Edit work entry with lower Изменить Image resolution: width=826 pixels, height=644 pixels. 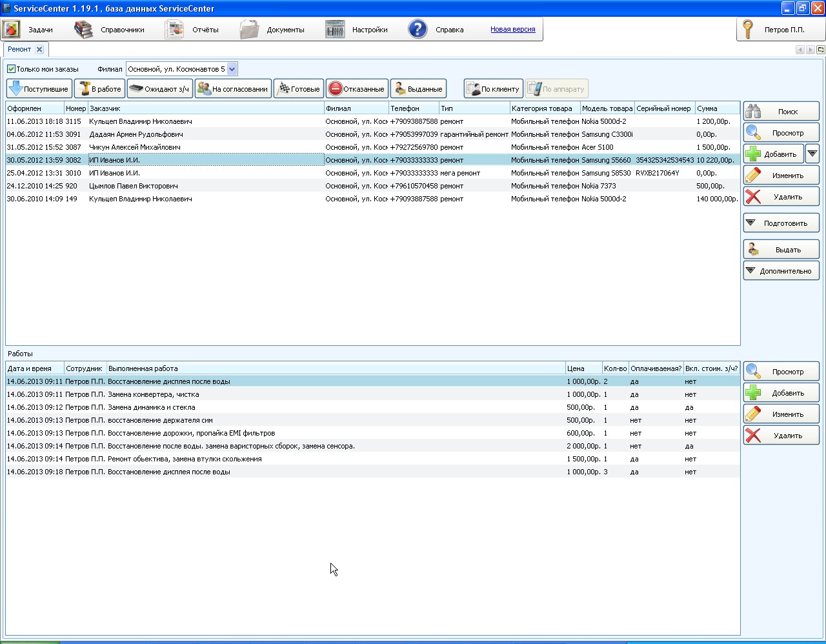click(781, 414)
